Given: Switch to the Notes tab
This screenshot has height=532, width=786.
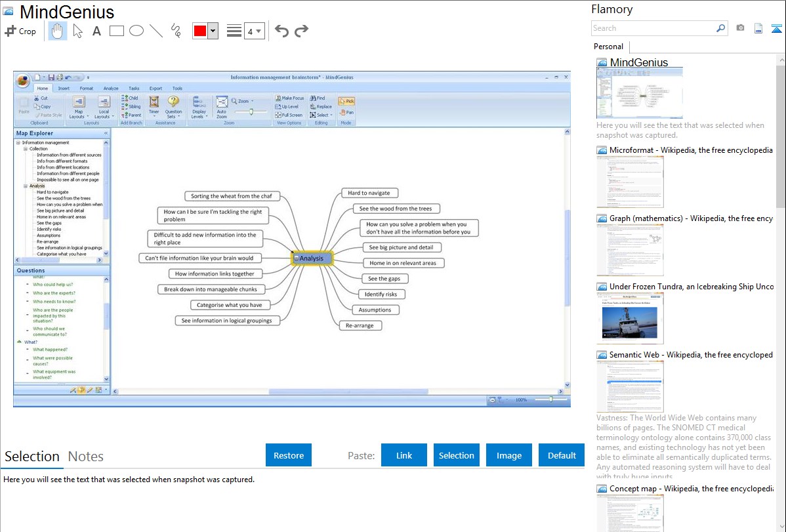Looking at the screenshot, I should point(86,457).
